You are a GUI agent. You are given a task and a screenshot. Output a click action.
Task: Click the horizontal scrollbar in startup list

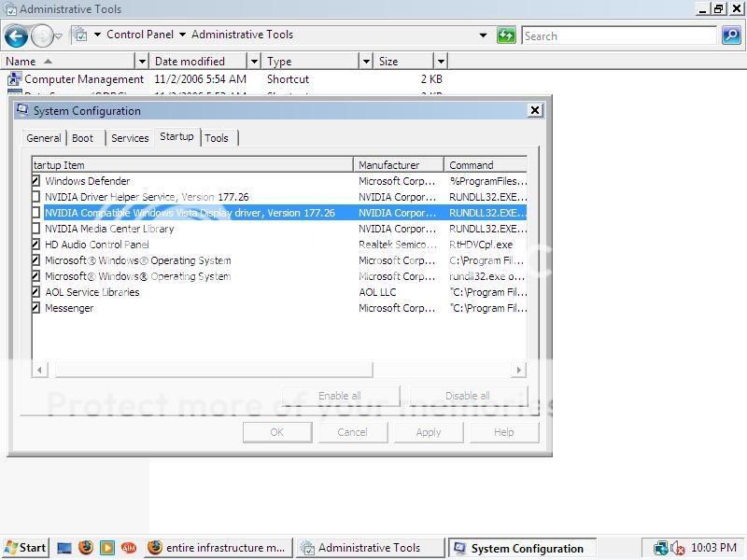[213, 370]
